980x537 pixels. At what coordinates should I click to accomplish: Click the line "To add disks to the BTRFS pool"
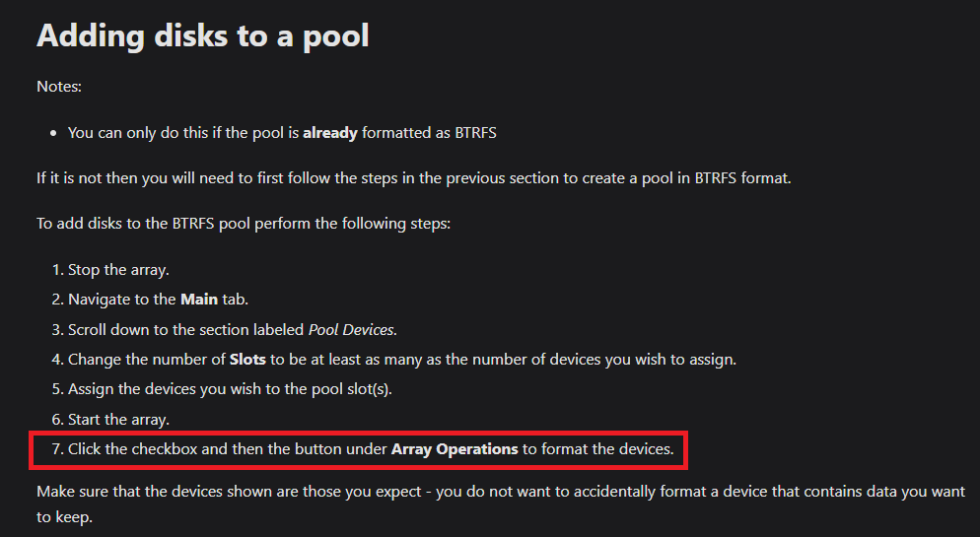(244, 224)
